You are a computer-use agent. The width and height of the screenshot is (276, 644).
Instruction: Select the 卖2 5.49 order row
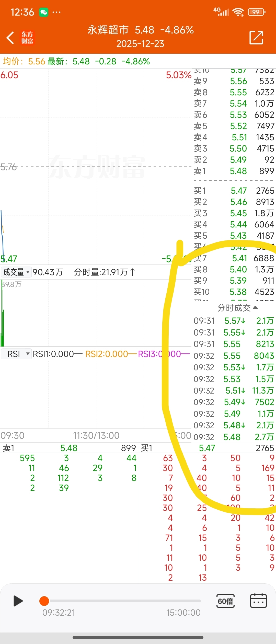(x=234, y=159)
